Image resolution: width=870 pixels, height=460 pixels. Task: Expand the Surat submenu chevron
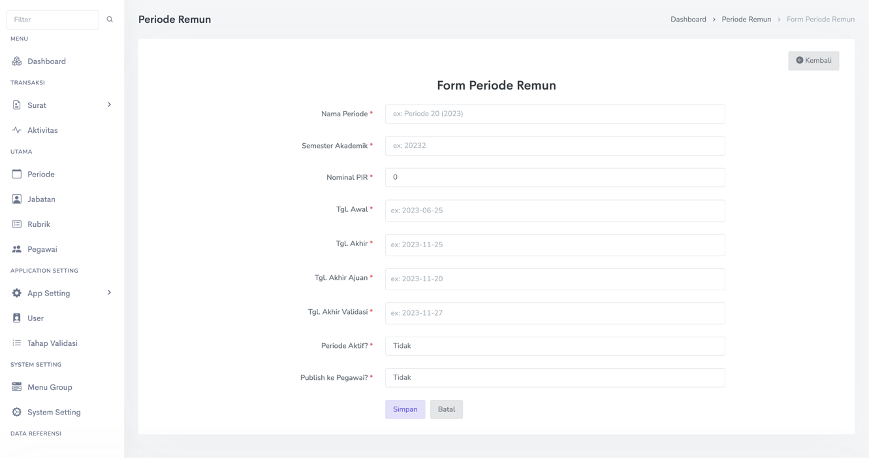pos(109,105)
